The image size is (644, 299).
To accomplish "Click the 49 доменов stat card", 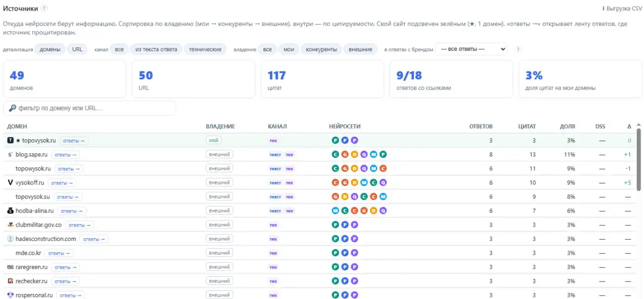I will pyautogui.click(x=64, y=79).
